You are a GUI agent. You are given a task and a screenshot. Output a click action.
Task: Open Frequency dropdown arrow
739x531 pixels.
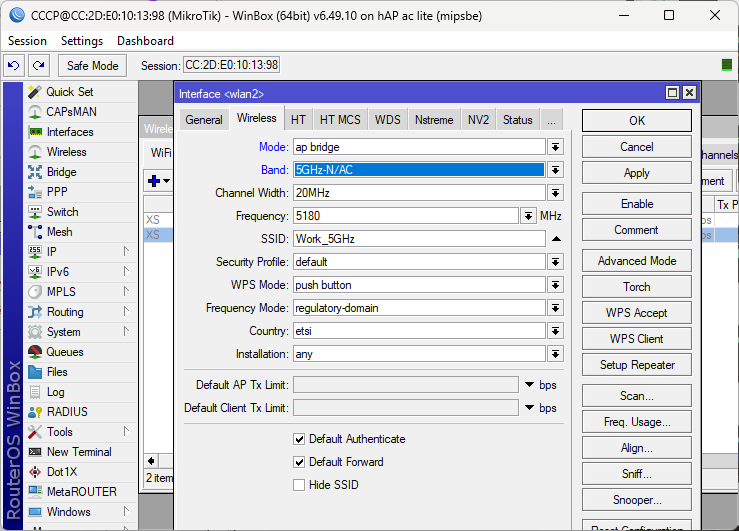click(528, 216)
